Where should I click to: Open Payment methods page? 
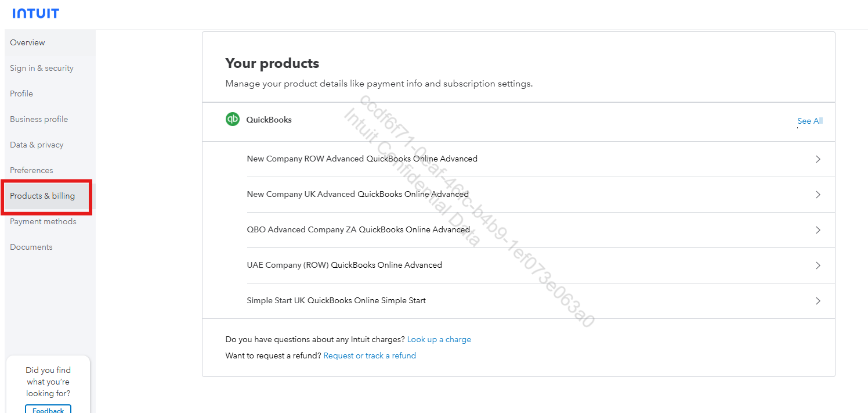tap(43, 221)
